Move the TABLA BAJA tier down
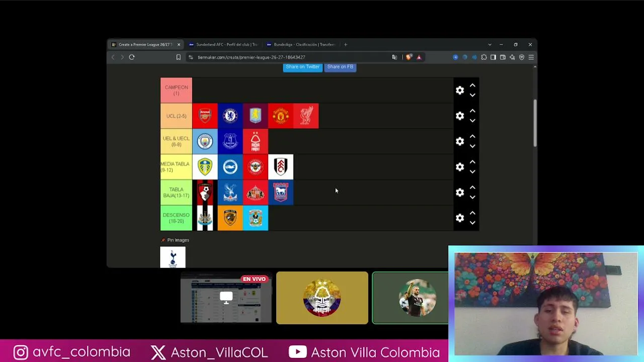 [x=472, y=197]
